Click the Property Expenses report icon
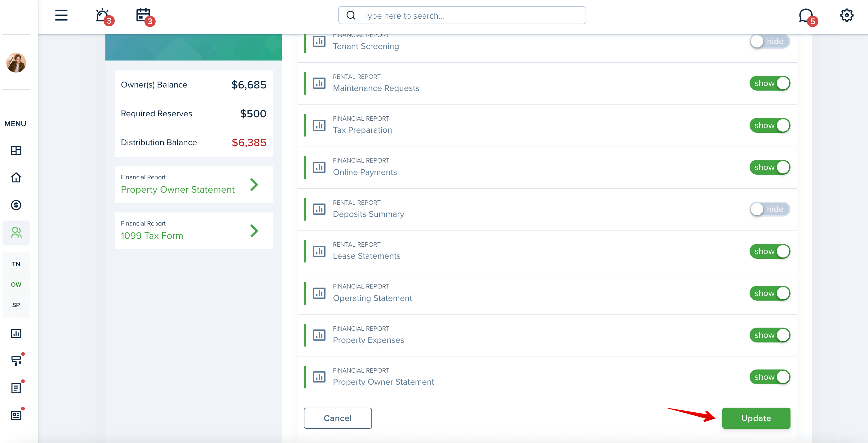868x443 pixels. tap(319, 335)
